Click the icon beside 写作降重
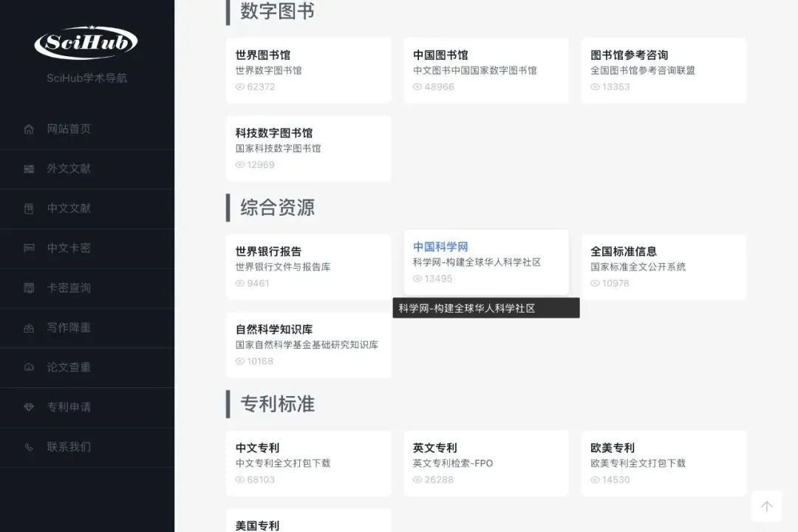798x532 pixels. click(x=29, y=328)
